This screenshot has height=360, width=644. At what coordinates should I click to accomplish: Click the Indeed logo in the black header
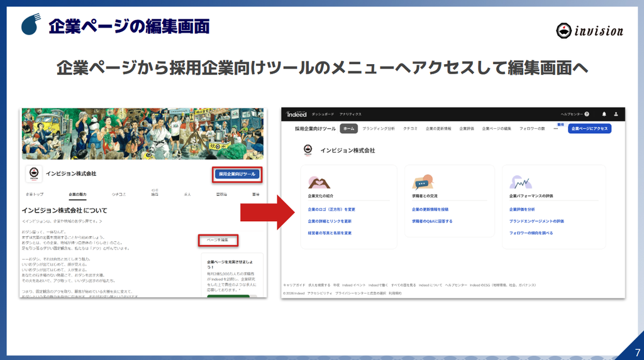(x=296, y=114)
